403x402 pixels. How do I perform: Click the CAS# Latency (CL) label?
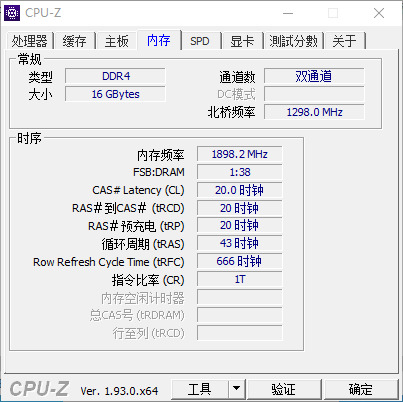coord(138,190)
